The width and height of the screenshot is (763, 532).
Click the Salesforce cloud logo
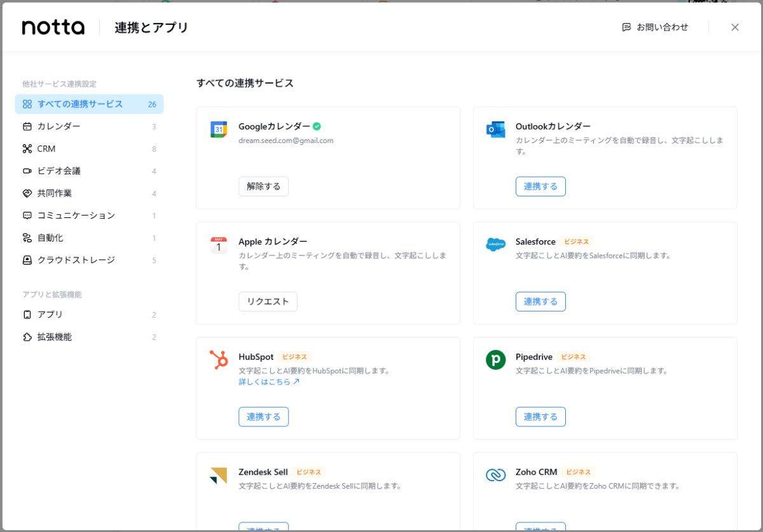coord(495,245)
